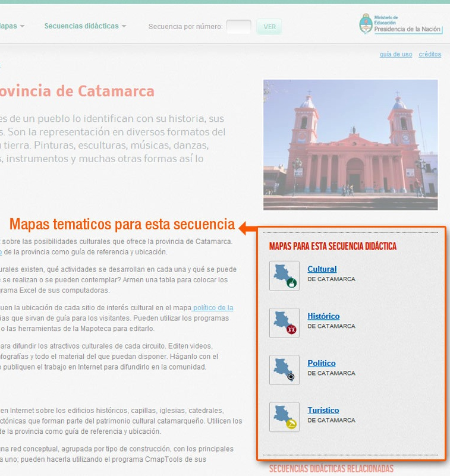Expand the Mapas dropdown menu
Screen dimensions: 450x476
coord(12,26)
